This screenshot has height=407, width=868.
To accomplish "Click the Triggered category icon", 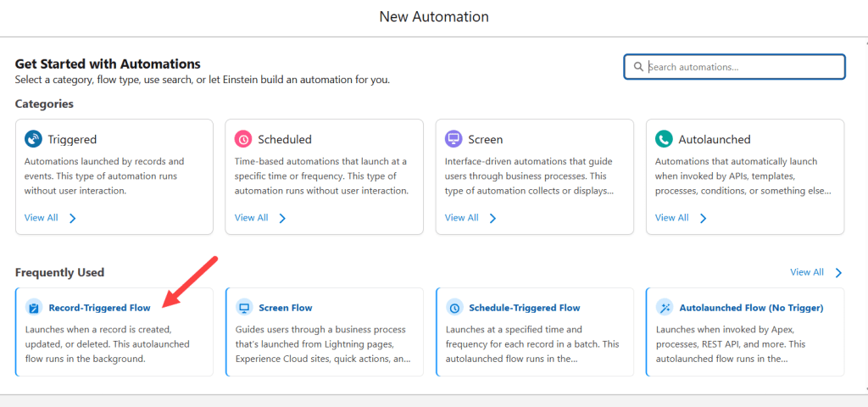I will point(34,139).
